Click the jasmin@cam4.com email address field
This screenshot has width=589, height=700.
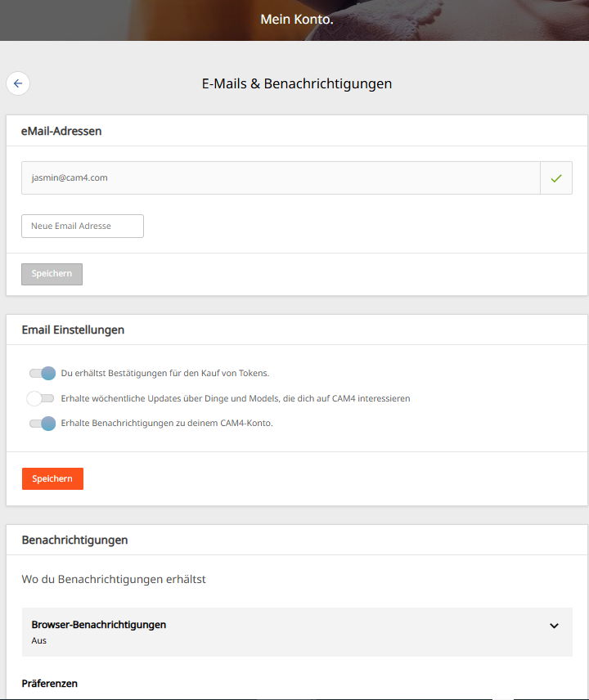point(280,177)
